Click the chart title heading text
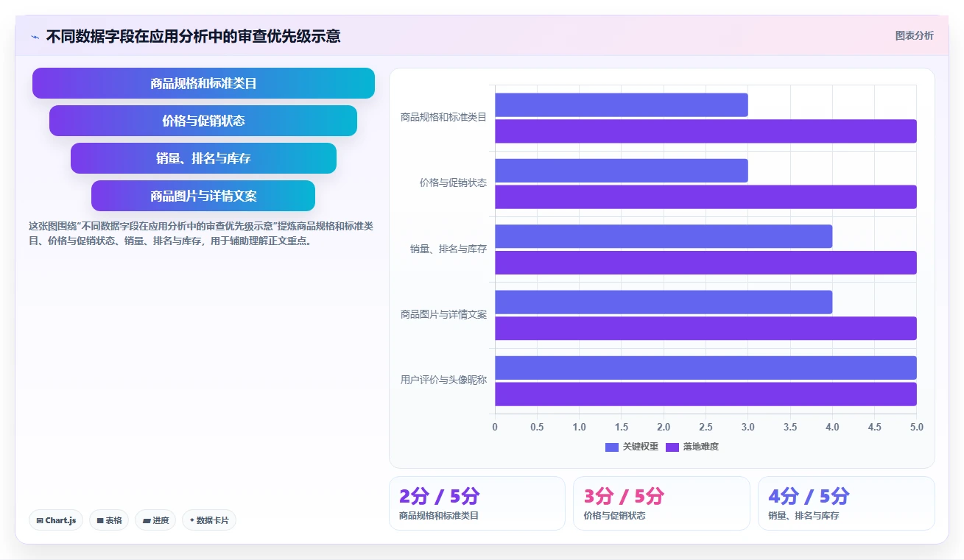Viewport: 964px width, 560px height. (193, 36)
